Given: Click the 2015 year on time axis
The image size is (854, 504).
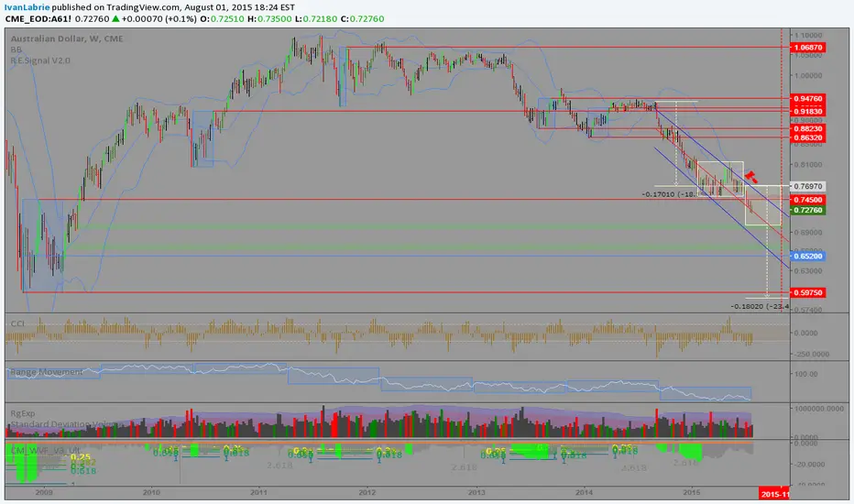Looking at the screenshot, I should pyautogui.click(x=692, y=493).
